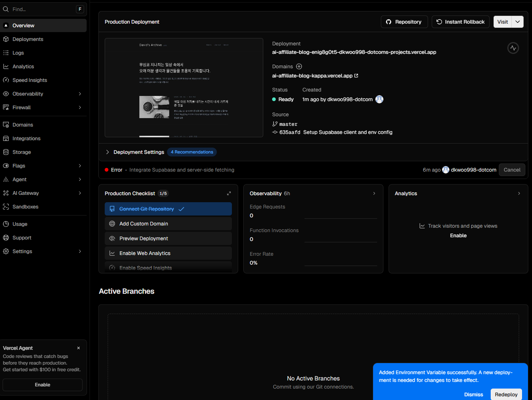Viewport: 532px width, 400px height.
Task: Expand the Deployment Settings section
Action: pos(108,152)
